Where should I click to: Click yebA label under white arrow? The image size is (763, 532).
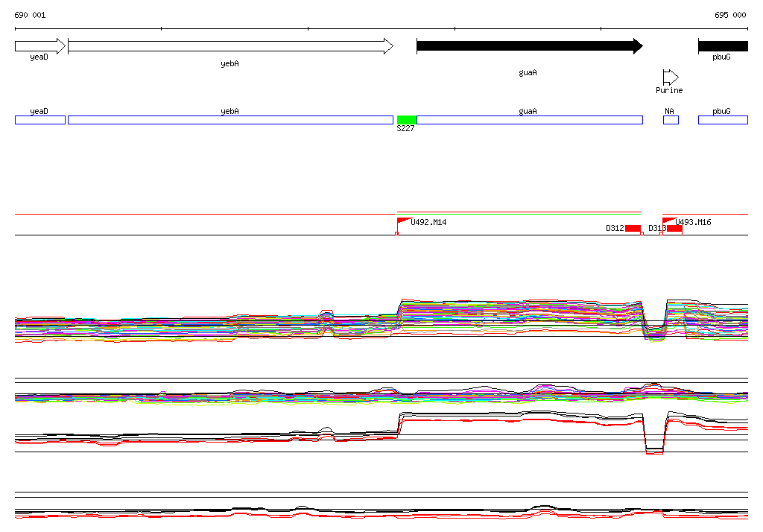tap(229, 64)
